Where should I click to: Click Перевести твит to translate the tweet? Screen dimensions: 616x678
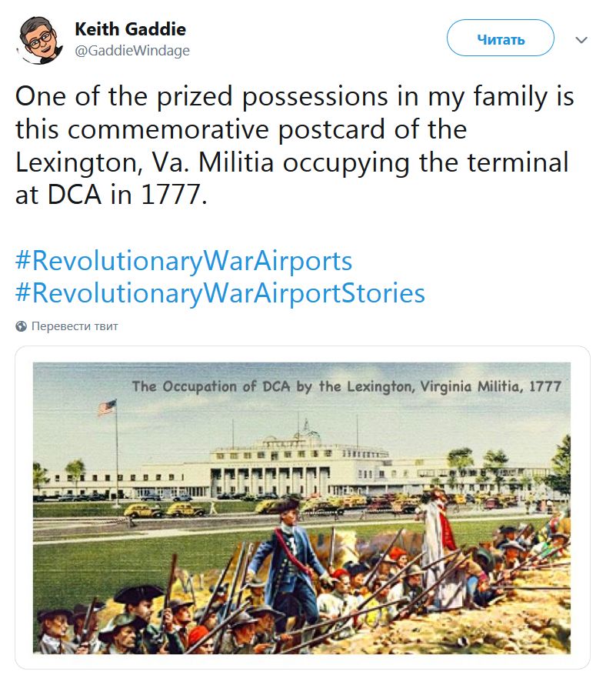point(75,326)
